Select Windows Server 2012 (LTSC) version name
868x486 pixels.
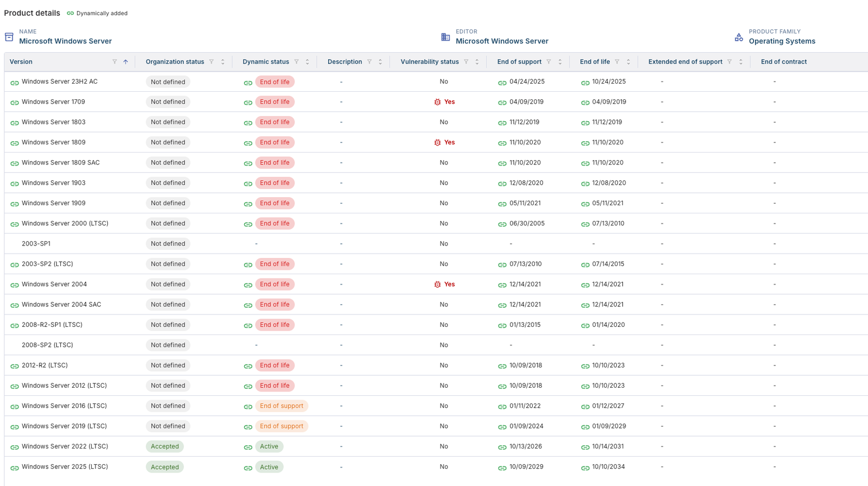tap(64, 386)
